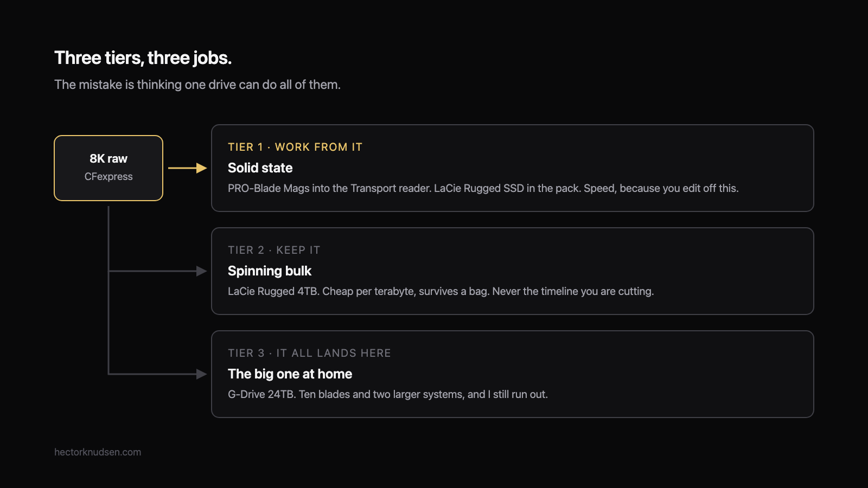Select the Tier 1 Solid state card

point(513,168)
